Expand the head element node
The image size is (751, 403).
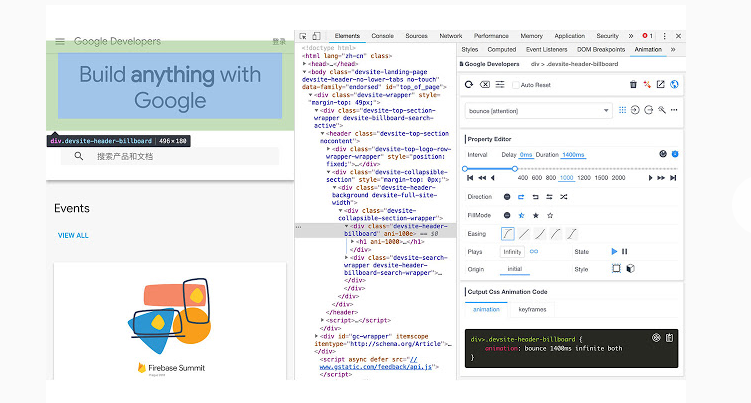click(x=304, y=64)
